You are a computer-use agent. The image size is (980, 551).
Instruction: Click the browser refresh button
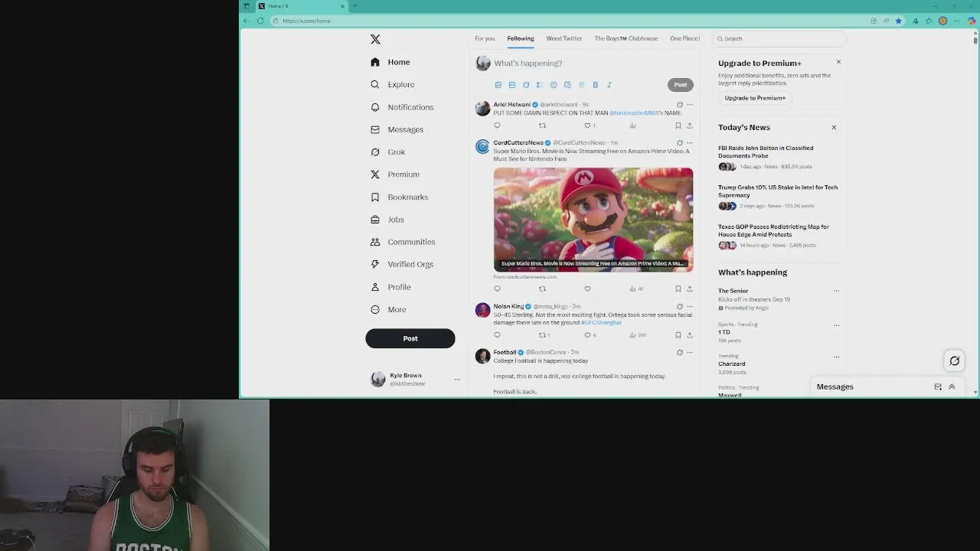[x=260, y=21]
